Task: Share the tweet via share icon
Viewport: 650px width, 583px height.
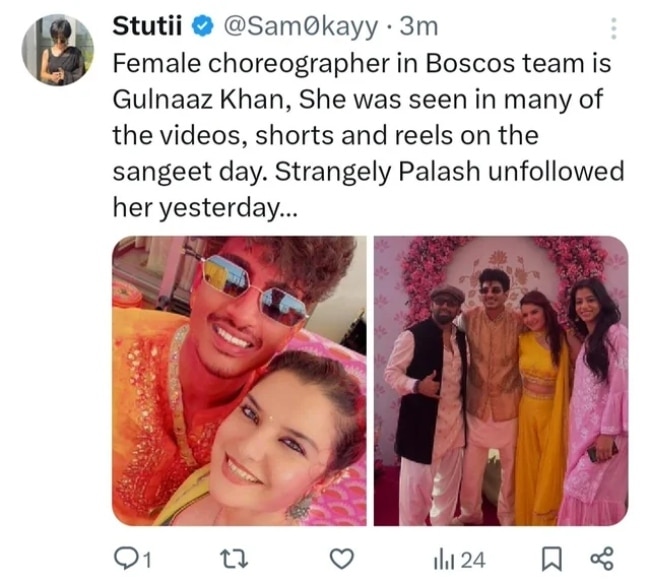Action: click(602, 558)
